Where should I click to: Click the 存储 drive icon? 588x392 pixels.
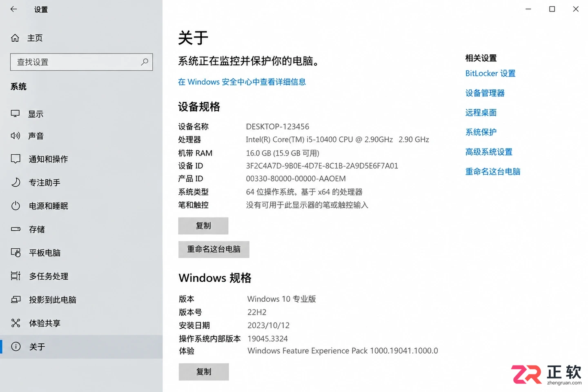[x=16, y=229]
